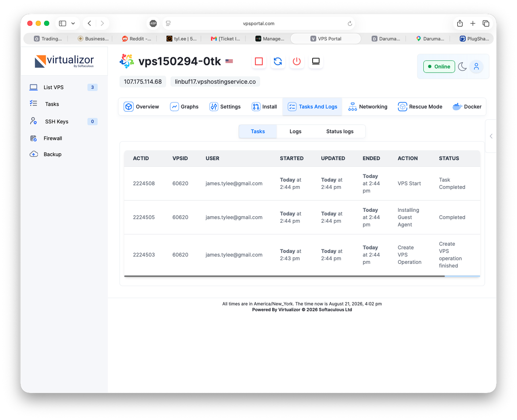Open the Rescue Mode tab
Image resolution: width=517 pixels, height=420 pixels.
point(420,107)
